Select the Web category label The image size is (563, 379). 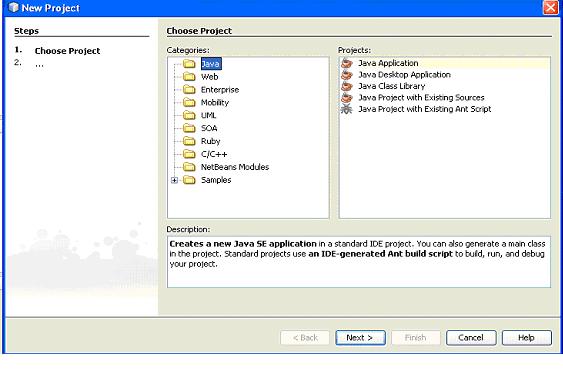[x=210, y=77]
